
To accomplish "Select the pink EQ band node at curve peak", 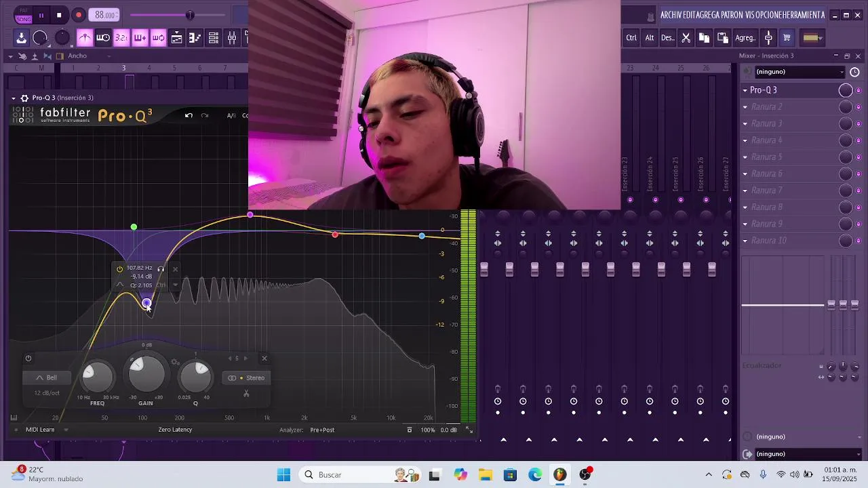I will click(250, 215).
